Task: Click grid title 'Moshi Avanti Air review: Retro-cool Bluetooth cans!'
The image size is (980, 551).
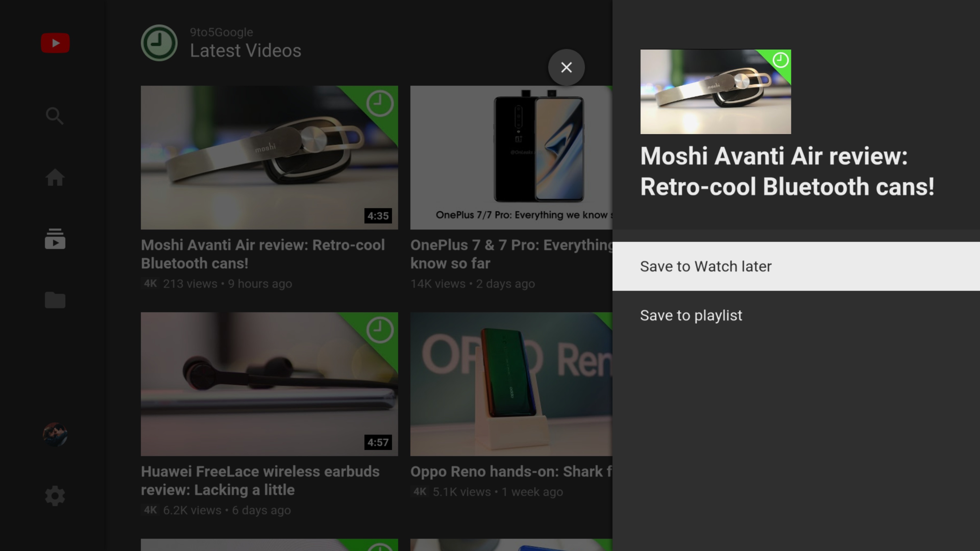Action: (x=263, y=254)
